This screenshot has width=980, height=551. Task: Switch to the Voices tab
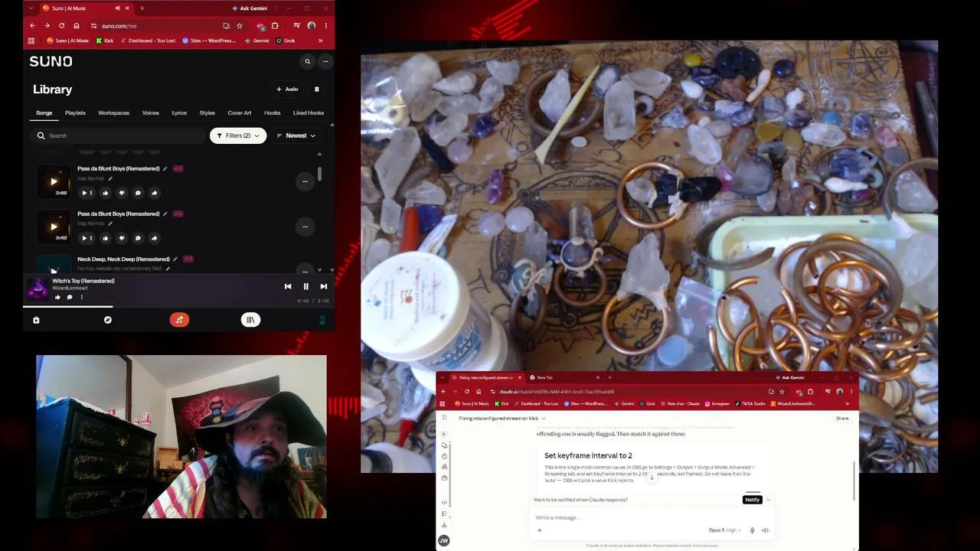[150, 113]
